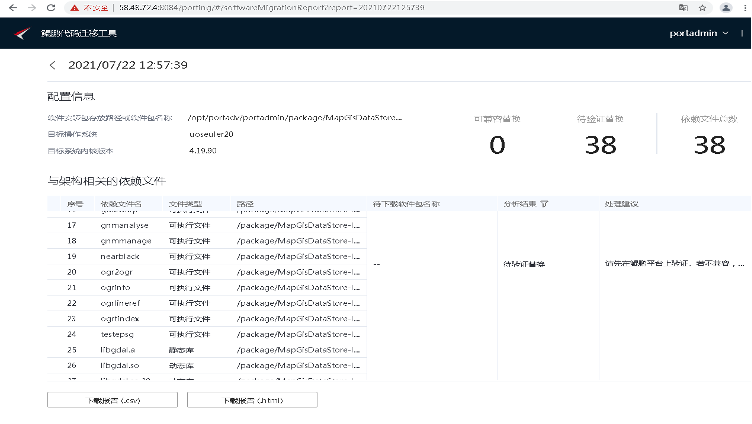Expand the portadmin user dropdown
Viewport: 752px width, 424px height.
click(x=699, y=33)
